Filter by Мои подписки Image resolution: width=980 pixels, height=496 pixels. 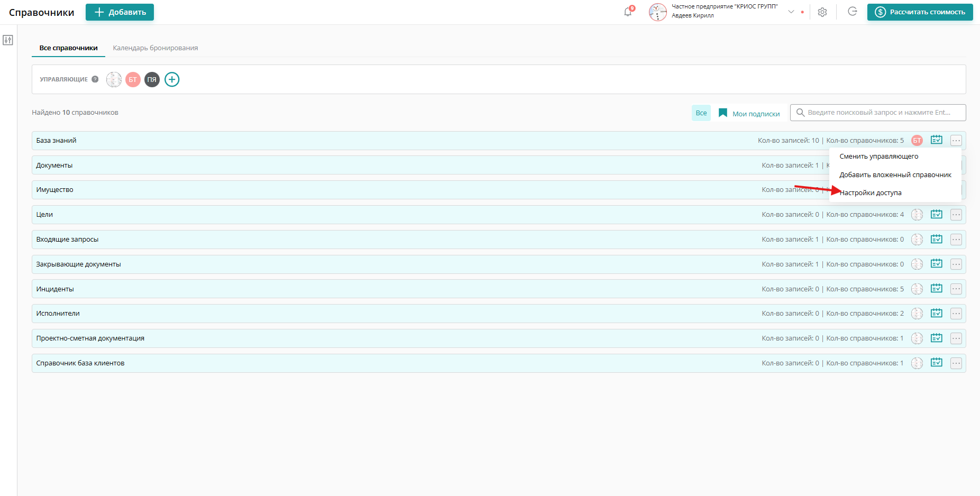(749, 113)
